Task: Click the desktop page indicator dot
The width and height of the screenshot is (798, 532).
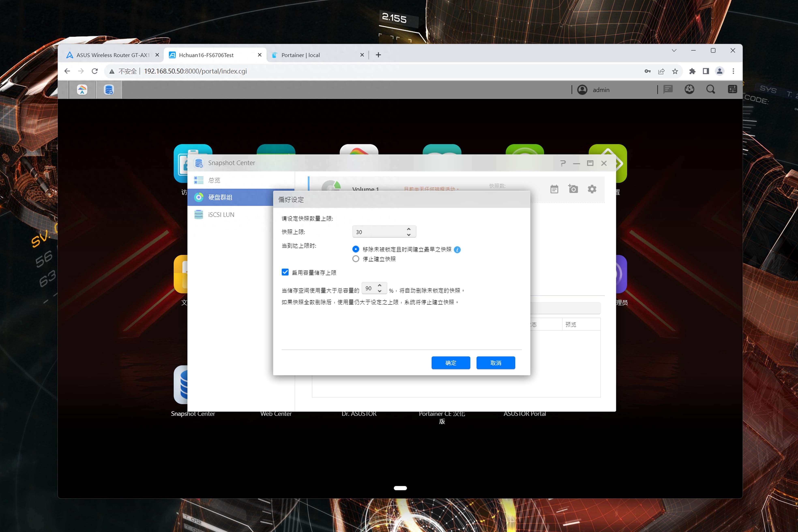Action: point(400,488)
